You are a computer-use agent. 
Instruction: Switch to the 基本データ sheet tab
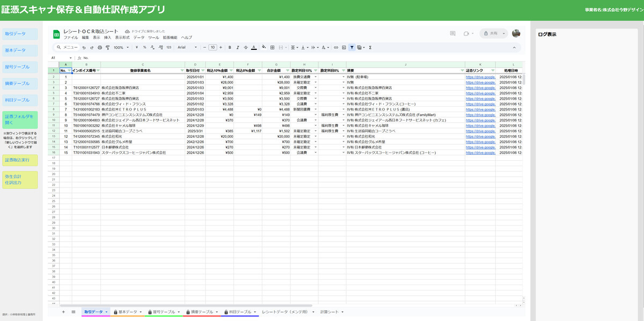[128, 311]
